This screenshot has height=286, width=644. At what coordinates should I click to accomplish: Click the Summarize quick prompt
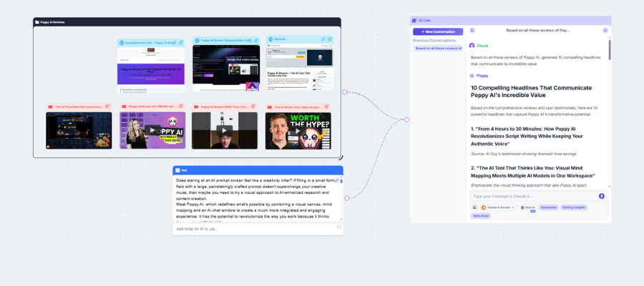coord(549,207)
